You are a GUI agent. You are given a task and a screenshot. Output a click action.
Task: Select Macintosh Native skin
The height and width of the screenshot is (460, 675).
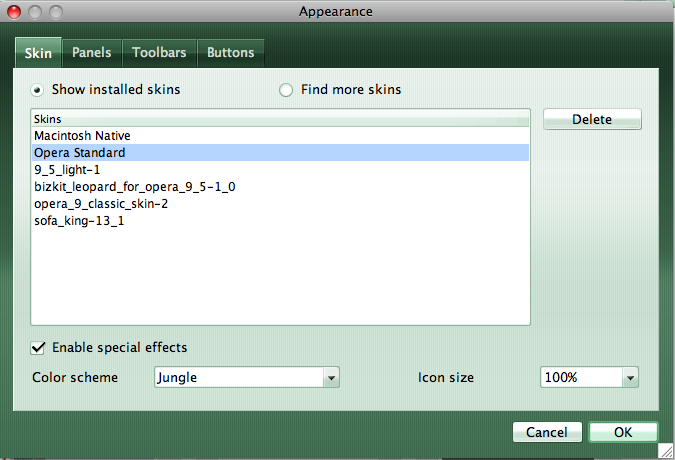280,136
